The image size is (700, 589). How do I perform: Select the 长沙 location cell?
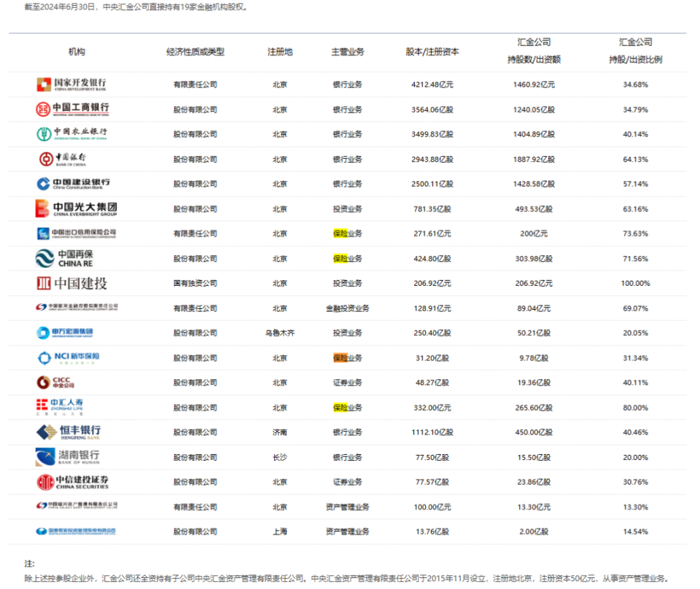[x=280, y=457]
